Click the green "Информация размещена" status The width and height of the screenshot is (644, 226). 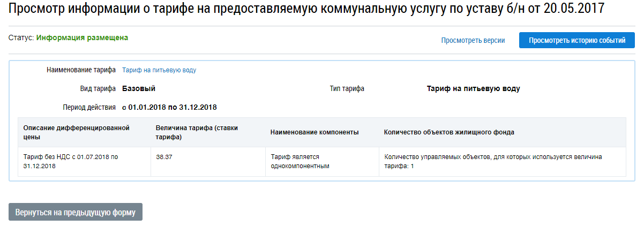[x=82, y=38]
